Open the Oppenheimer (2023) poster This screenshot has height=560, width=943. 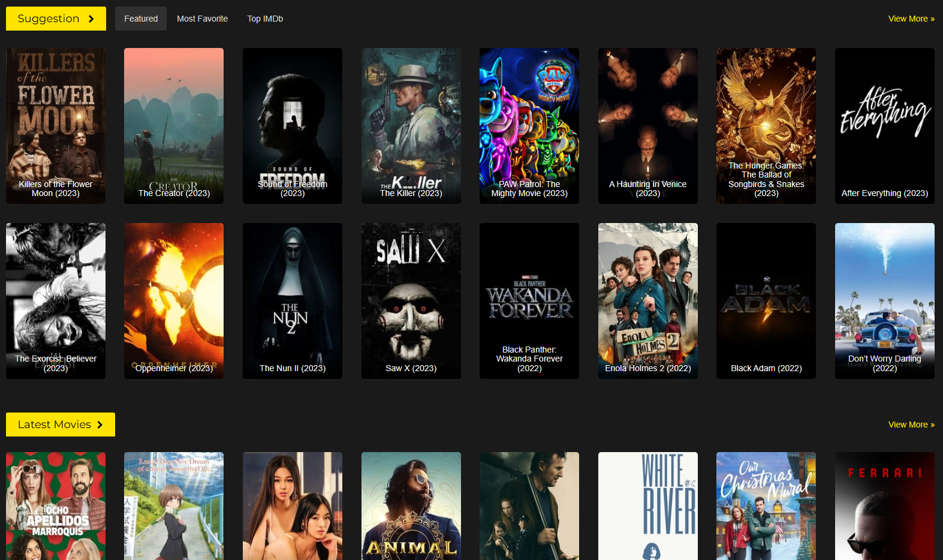coord(174,300)
